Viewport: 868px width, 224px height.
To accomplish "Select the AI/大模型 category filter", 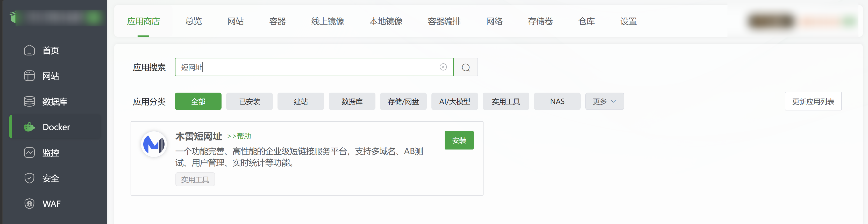I will pos(454,101).
